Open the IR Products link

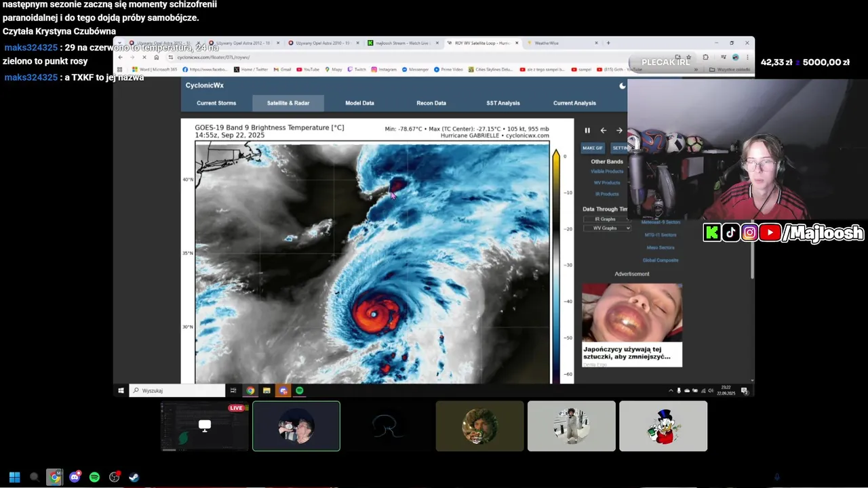click(607, 194)
